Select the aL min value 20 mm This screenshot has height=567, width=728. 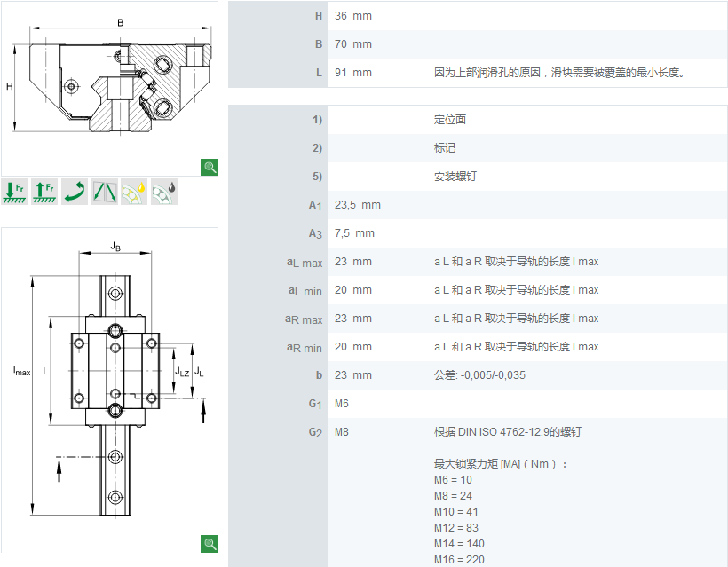[353, 290]
